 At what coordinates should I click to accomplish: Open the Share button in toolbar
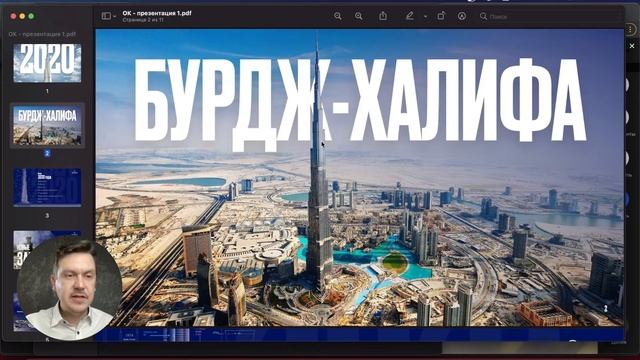pos(383,16)
